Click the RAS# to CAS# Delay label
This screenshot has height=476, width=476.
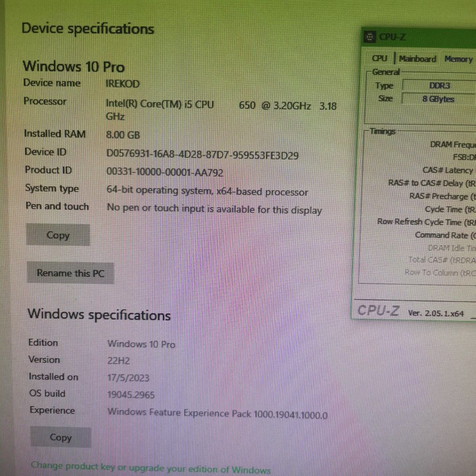pos(432,183)
